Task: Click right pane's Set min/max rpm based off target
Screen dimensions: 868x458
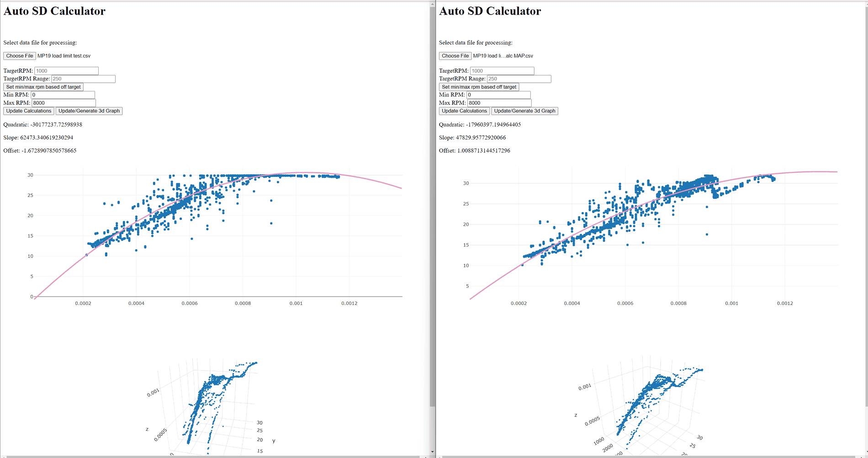Action: 479,87
